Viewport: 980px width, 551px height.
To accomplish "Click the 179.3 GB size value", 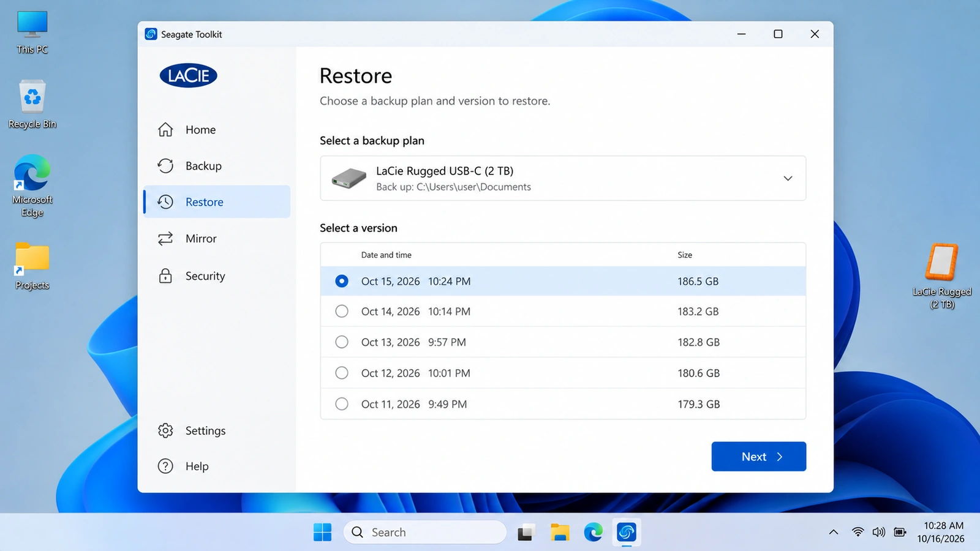I will [698, 404].
